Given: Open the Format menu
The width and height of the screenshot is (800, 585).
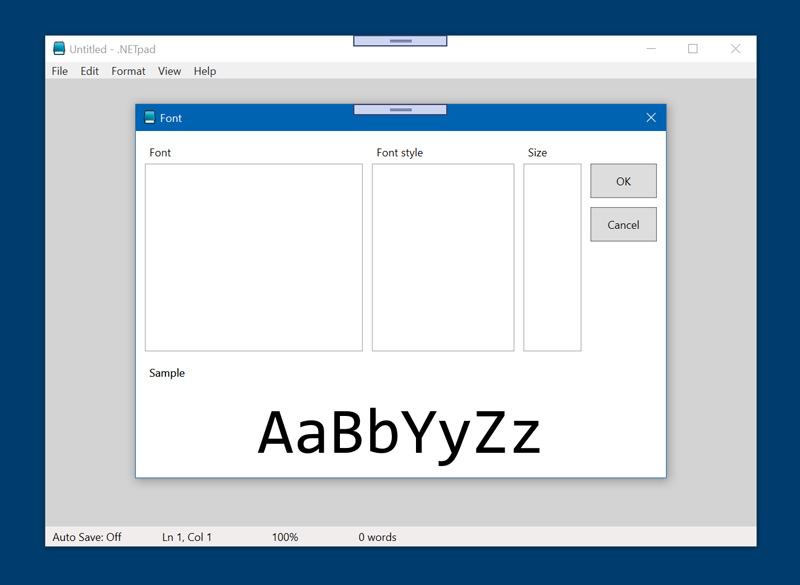Looking at the screenshot, I should click(128, 71).
